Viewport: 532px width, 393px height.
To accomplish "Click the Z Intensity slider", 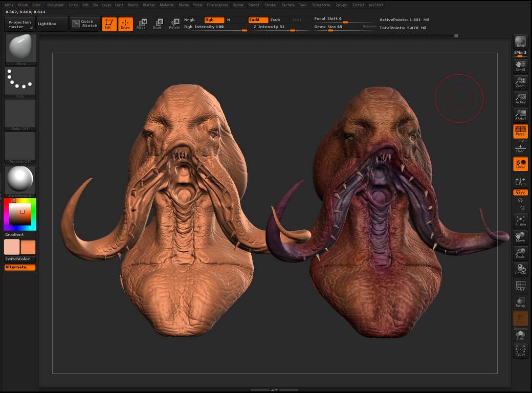I will coord(280,27).
